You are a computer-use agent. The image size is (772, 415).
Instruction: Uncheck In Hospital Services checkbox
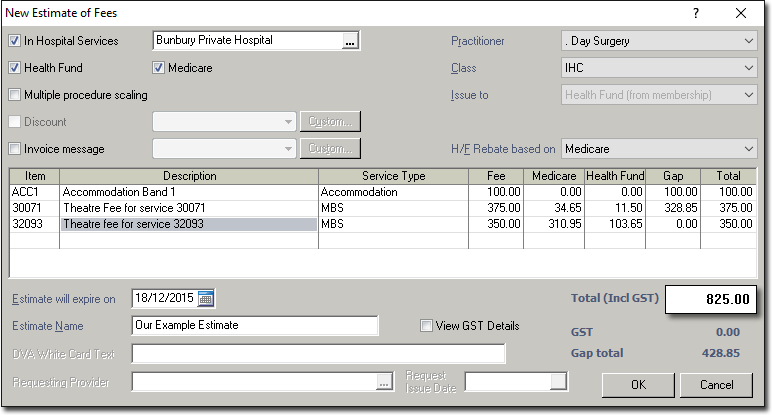tap(15, 41)
